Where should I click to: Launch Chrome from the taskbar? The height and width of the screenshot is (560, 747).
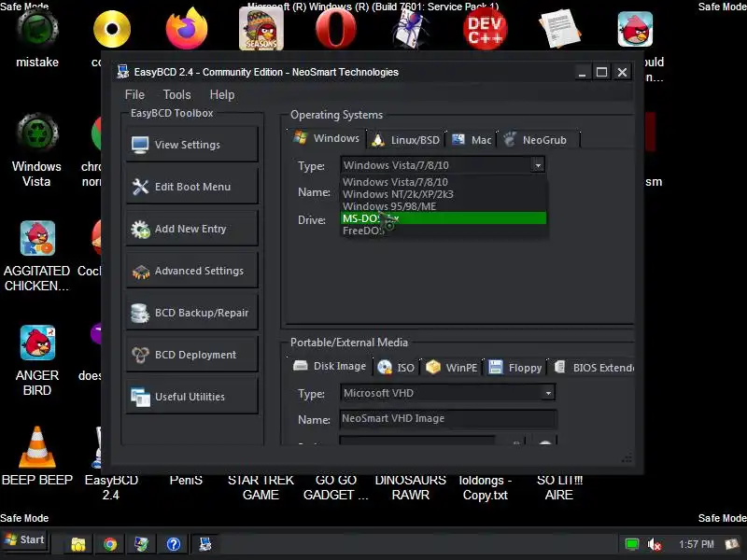[110, 544]
